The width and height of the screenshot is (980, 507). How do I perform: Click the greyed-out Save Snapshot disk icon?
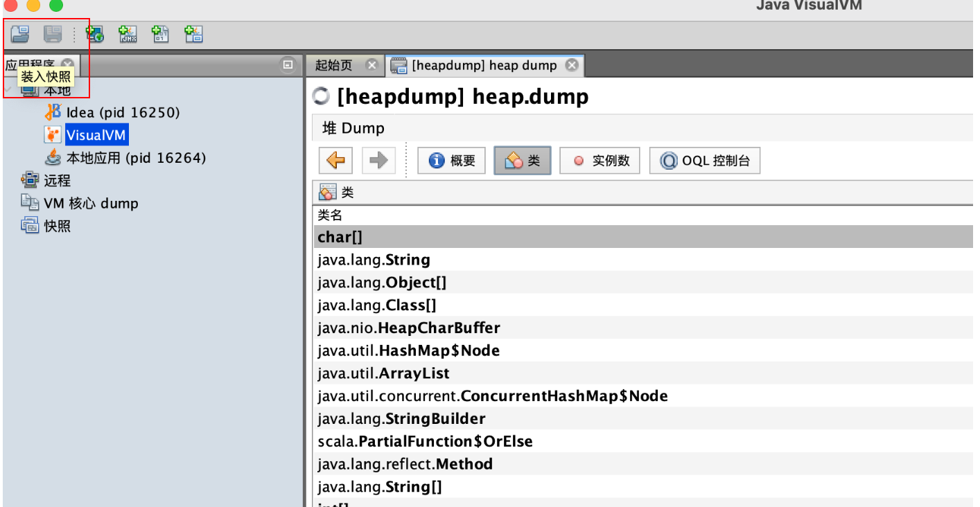click(53, 33)
